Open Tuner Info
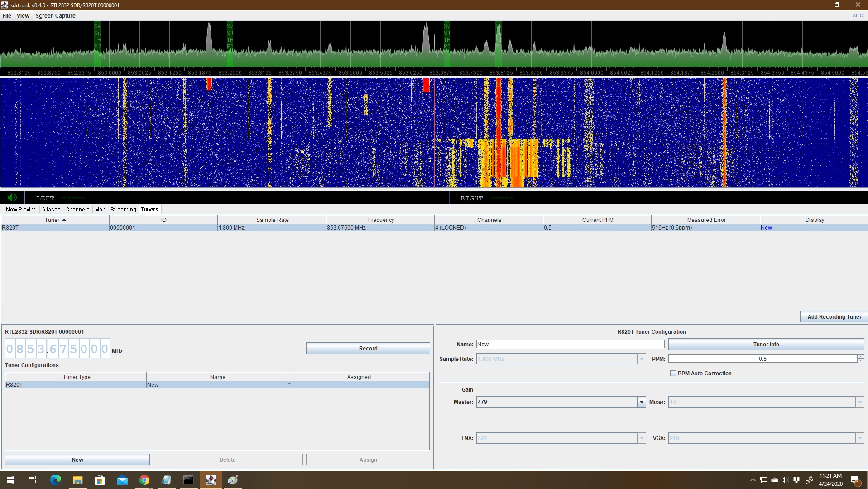 (766, 344)
